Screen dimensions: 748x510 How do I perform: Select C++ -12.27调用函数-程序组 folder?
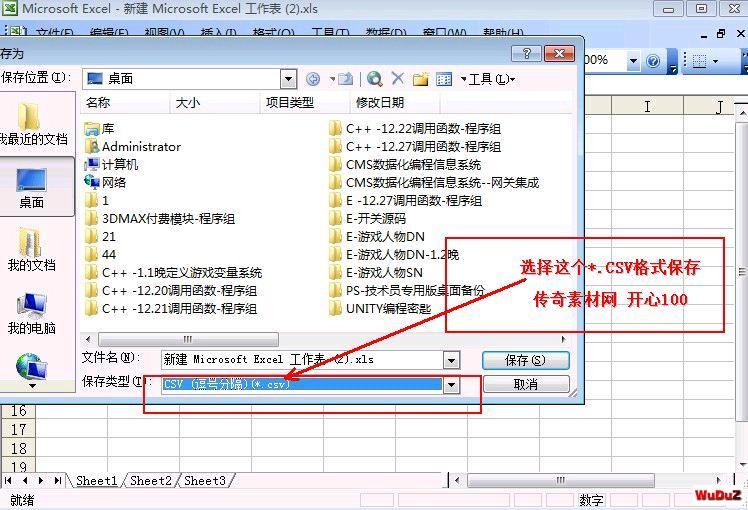point(415,146)
